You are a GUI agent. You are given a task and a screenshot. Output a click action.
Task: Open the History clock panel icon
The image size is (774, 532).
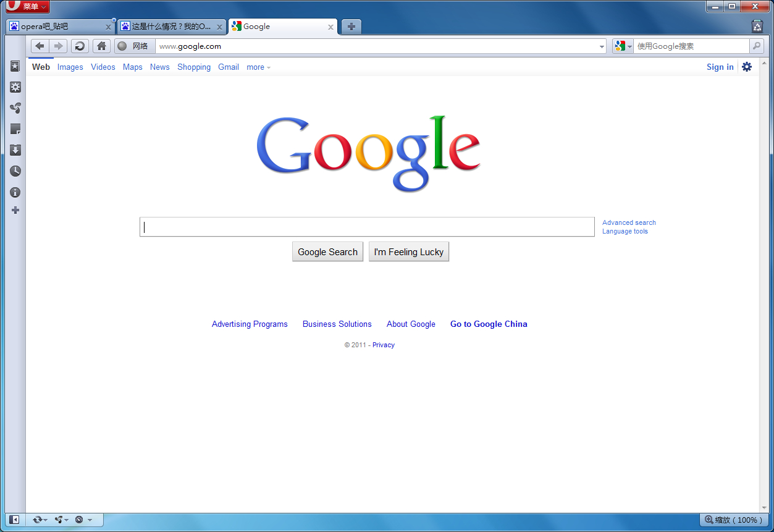click(x=15, y=171)
